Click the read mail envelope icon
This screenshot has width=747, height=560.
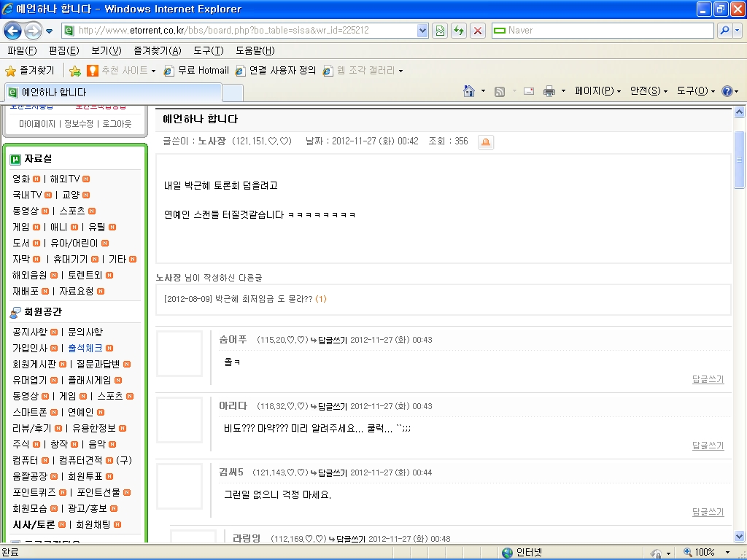point(528,91)
